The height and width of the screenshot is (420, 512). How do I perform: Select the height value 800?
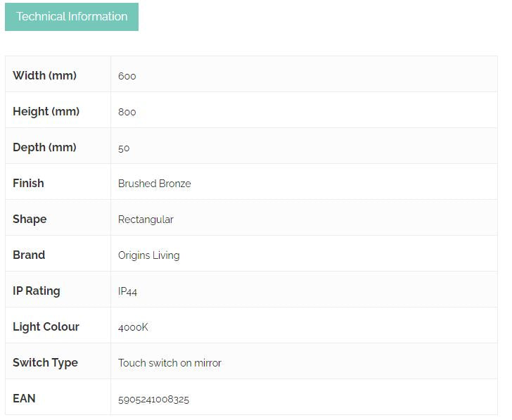pos(127,112)
